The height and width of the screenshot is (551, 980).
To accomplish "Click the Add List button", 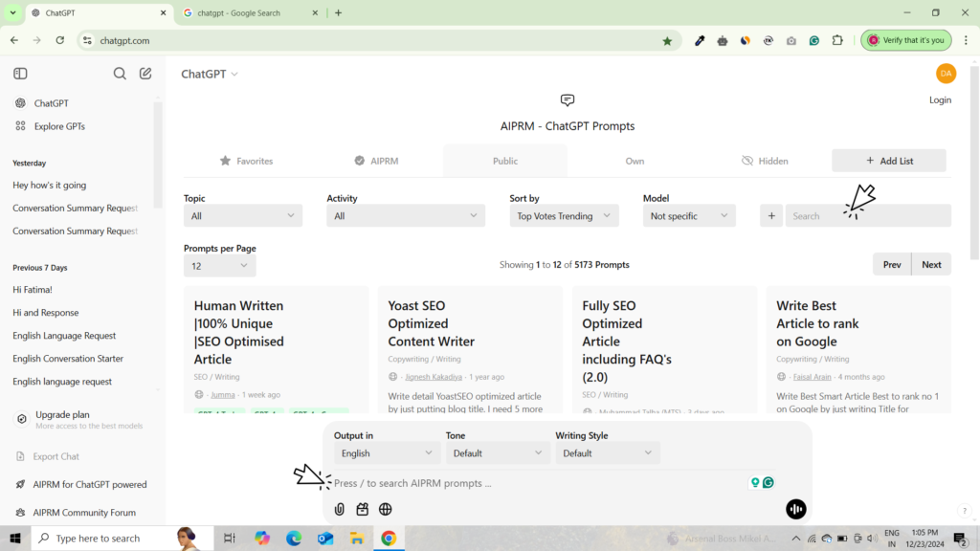I will 888,161.
